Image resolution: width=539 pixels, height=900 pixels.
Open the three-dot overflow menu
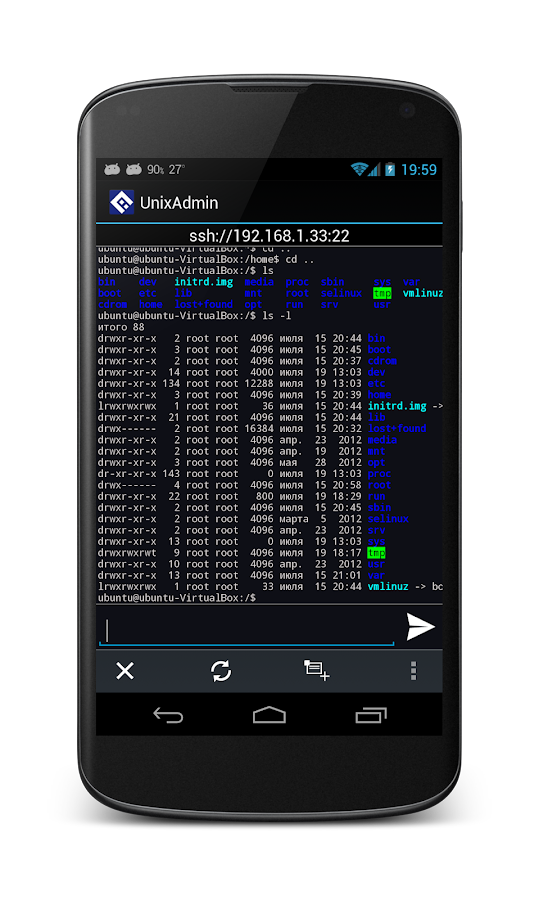pyautogui.click(x=413, y=670)
